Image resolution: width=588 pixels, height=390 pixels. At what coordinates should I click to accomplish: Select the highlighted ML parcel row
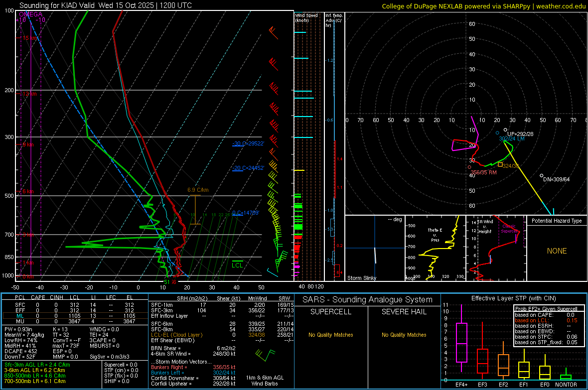pos(75,316)
